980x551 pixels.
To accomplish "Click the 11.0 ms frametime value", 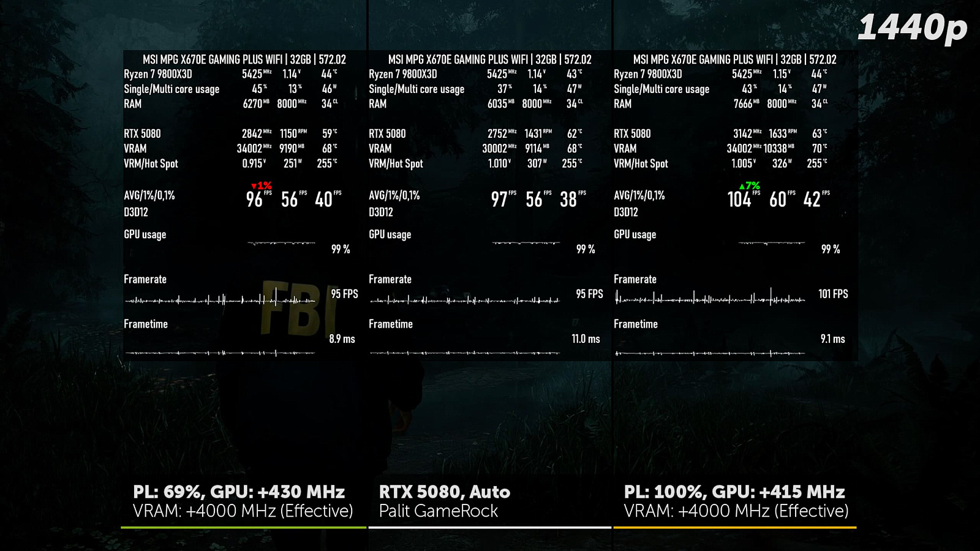I will click(x=586, y=339).
